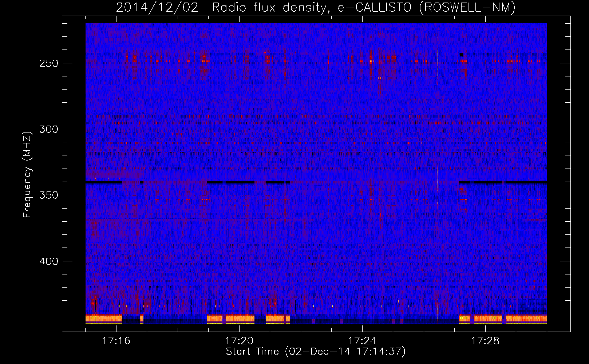Click the 17:24 time tick label
Screen dimensions: 589x364
tap(362, 341)
